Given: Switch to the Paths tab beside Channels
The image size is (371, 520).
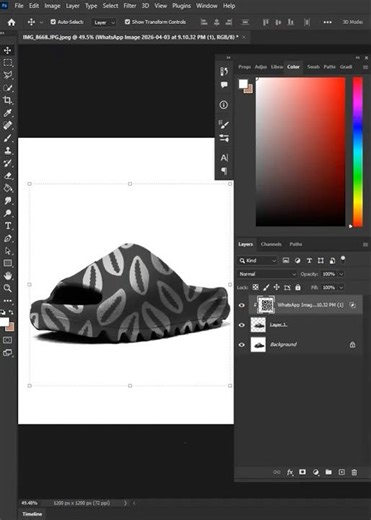Looking at the screenshot, I should [x=296, y=244].
